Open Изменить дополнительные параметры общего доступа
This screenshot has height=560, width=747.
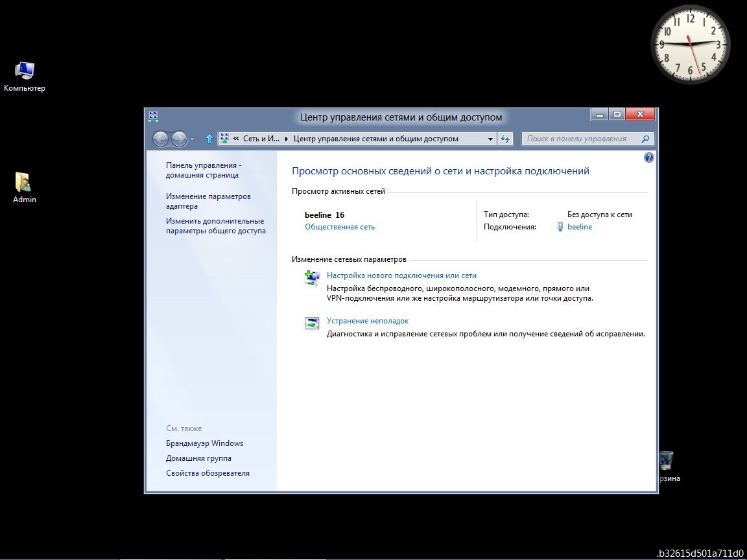(216, 226)
